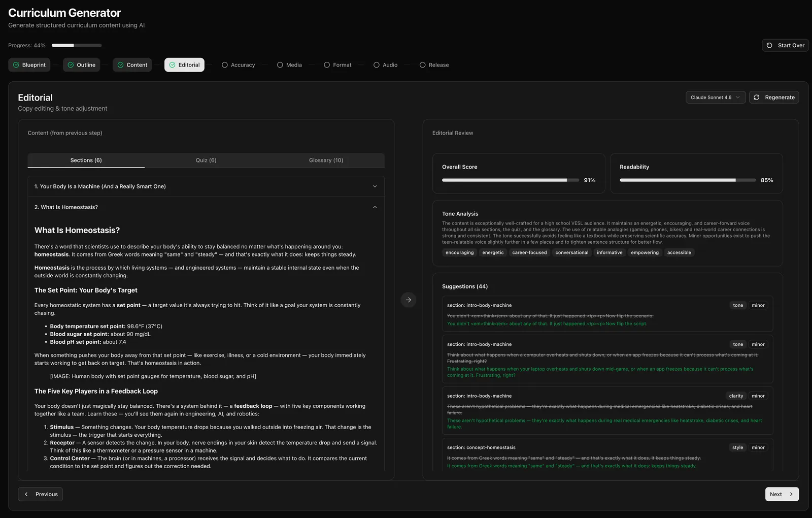812x518 pixels.
Task: Click the "Blood pH set point" bullet
Action: pyautogui.click(x=88, y=342)
